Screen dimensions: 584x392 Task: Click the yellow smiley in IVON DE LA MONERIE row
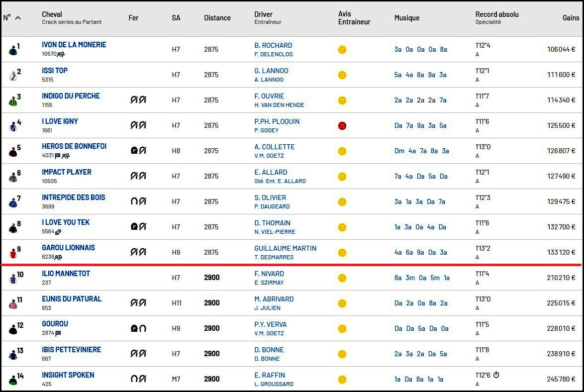[x=342, y=50]
